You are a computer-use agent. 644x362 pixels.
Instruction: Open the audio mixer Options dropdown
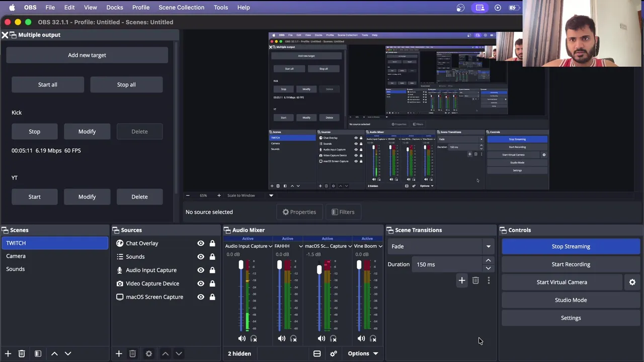coord(363,353)
